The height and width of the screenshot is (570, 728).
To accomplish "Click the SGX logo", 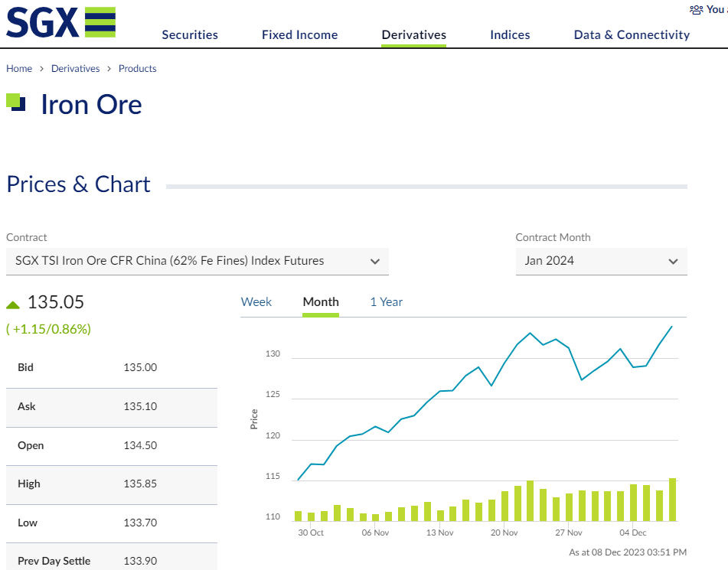I will coord(60,22).
